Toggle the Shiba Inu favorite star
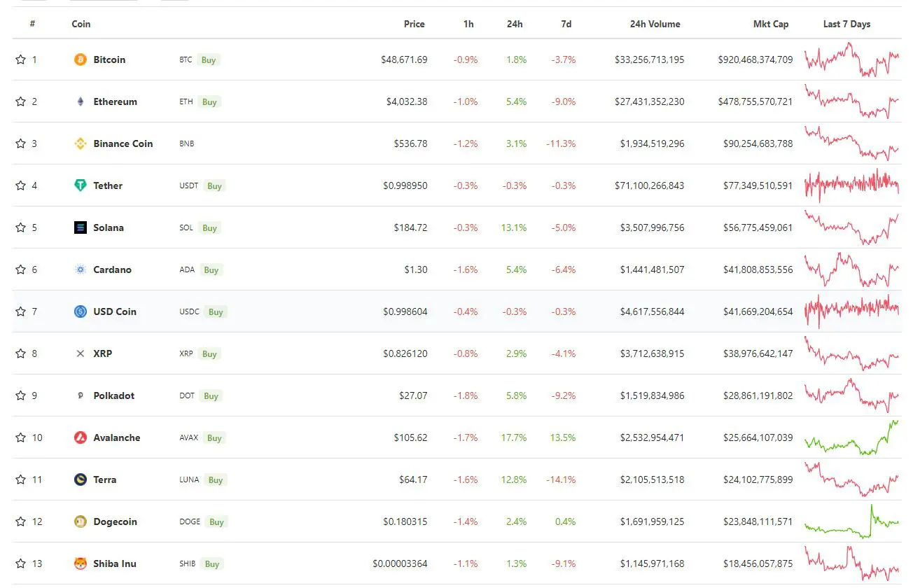The width and height of the screenshot is (920, 588). [20, 563]
